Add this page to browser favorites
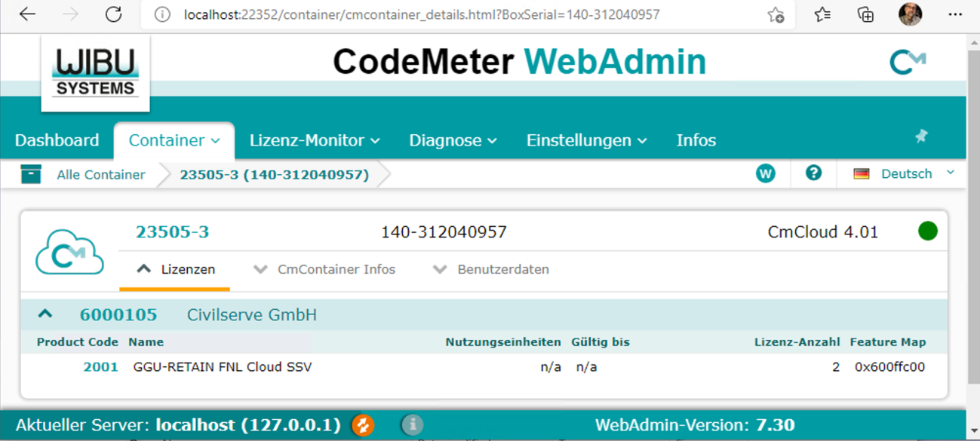Screen dimensions: 980x441 (x=776, y=15)
